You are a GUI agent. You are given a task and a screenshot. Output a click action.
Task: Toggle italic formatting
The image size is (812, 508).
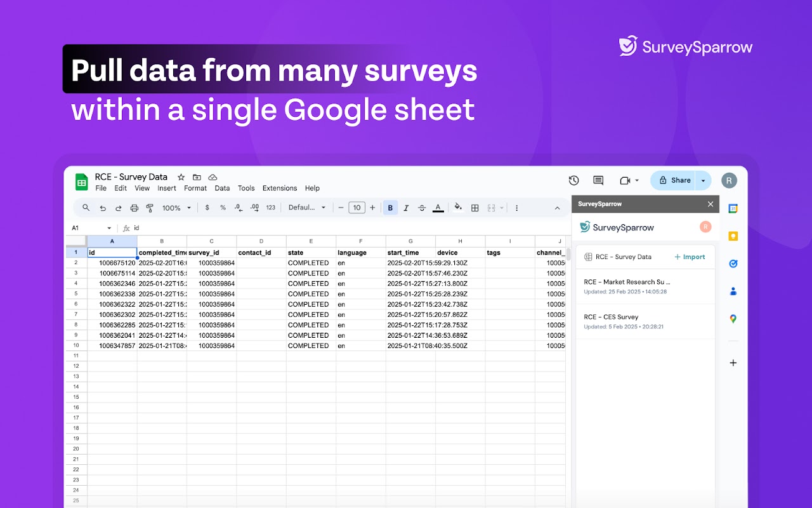[x=406, y=208]
